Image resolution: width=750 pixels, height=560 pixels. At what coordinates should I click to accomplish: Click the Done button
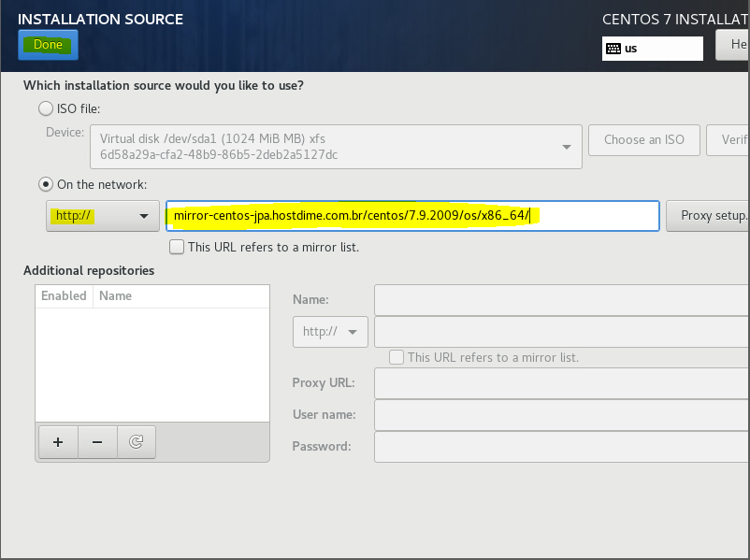tap(48, 45)
